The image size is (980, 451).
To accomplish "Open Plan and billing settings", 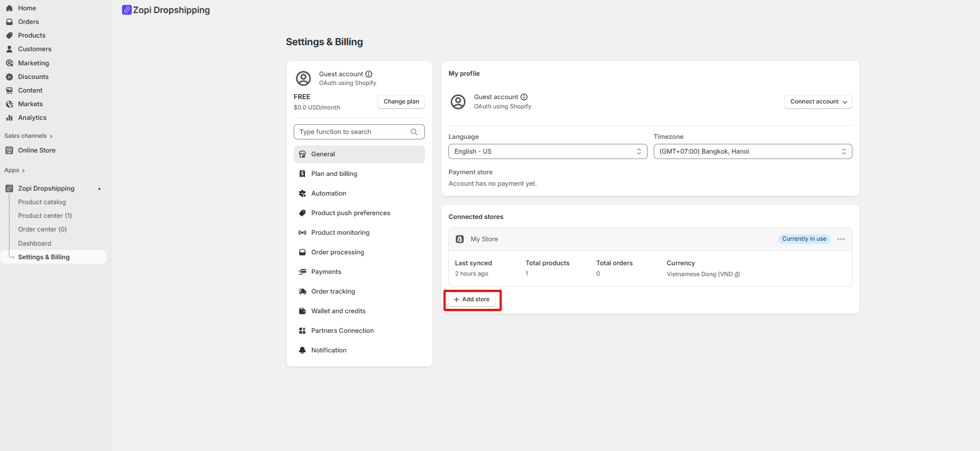I will (x=334, y=174).
